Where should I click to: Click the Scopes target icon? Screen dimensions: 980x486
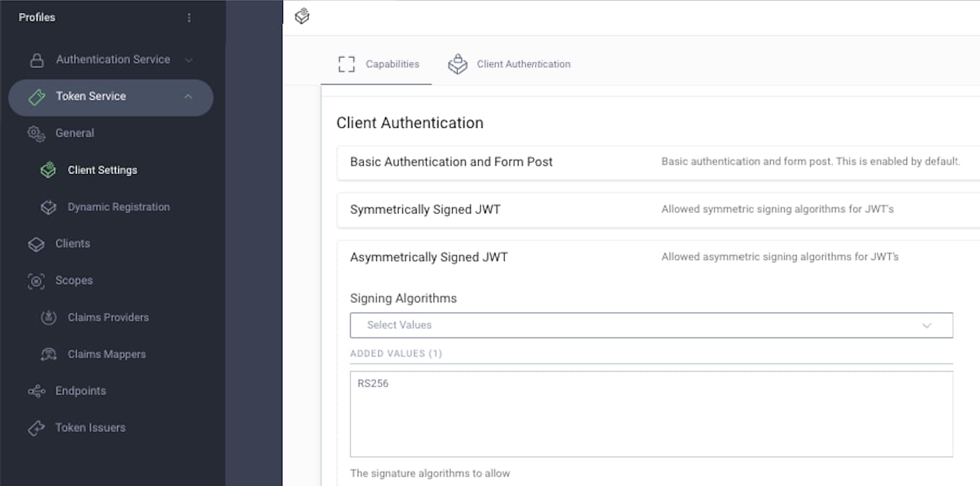(x=36, y=281)
